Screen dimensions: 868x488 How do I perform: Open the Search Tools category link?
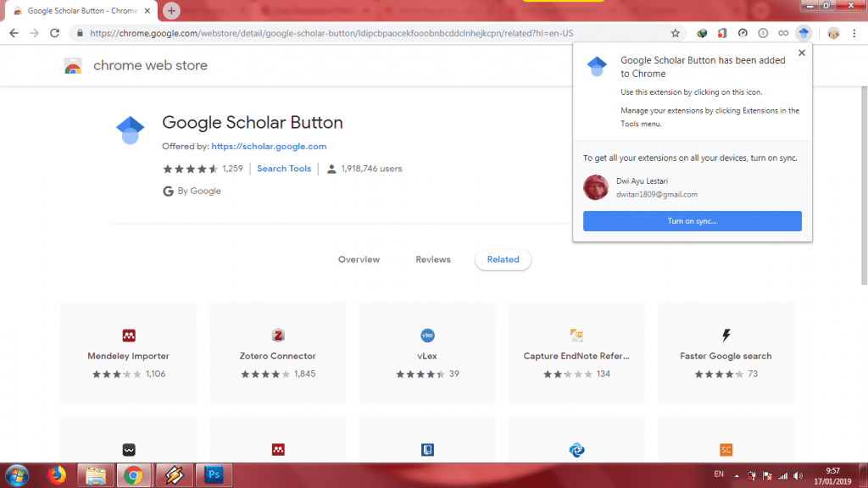[284, 169]
